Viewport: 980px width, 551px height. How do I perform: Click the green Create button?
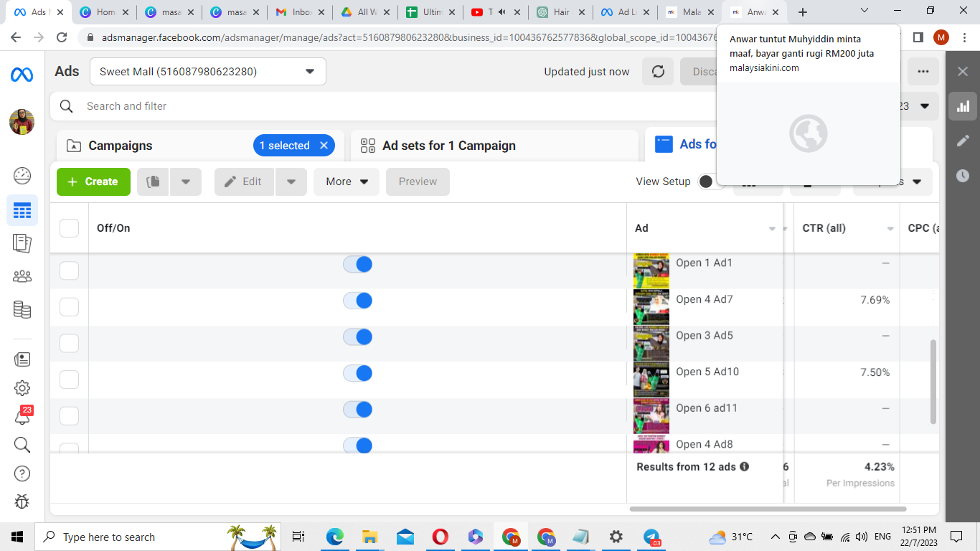click(x=93, y=182)
